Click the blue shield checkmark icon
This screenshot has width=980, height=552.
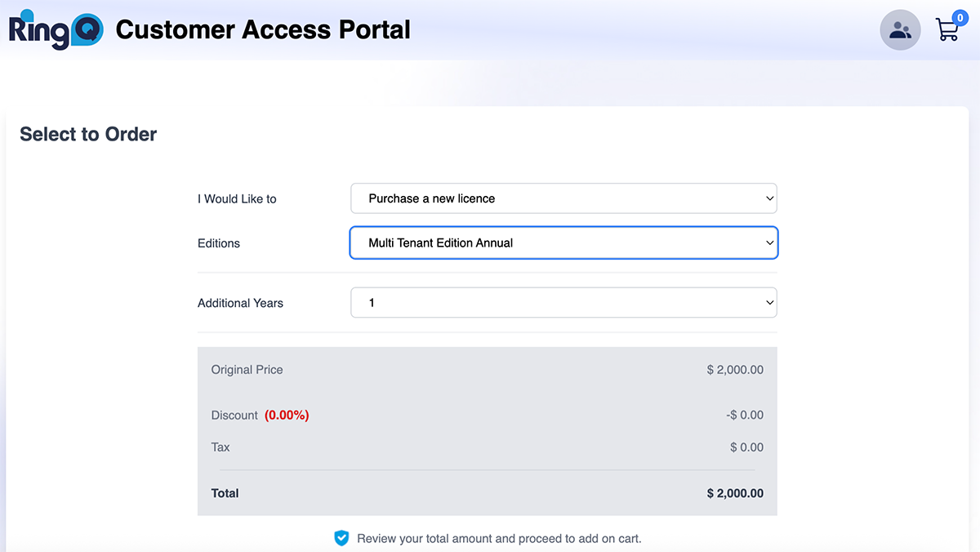(x=341, y=538)
